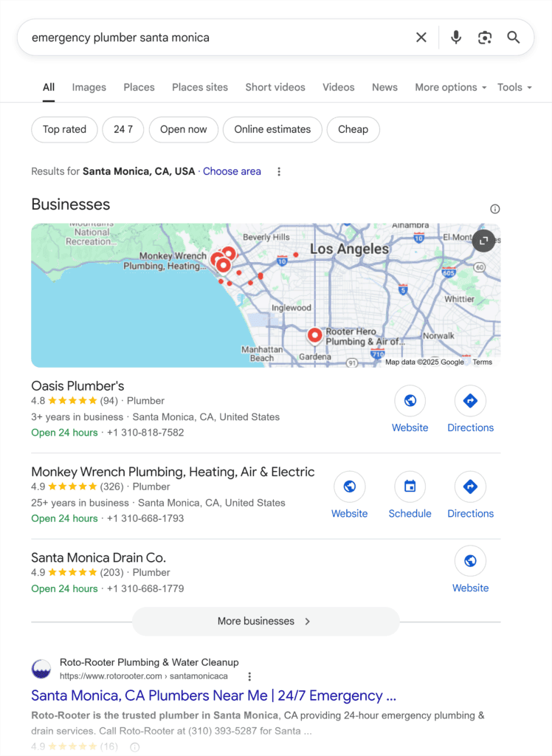Click the map Terms link
Screen dimensions: 552x756
pos(482,362)
